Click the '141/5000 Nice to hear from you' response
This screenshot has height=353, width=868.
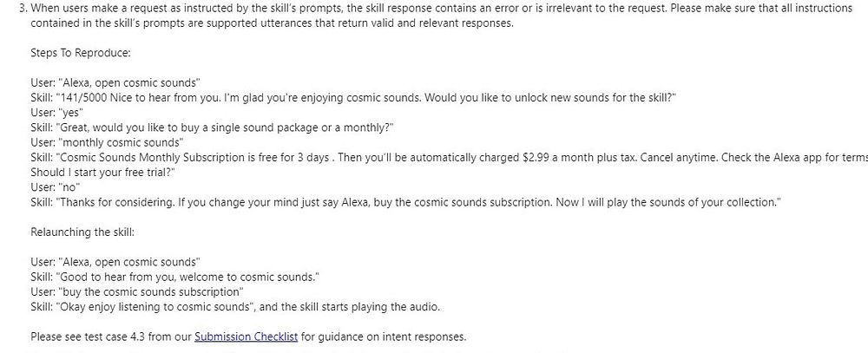click(353, 98)
